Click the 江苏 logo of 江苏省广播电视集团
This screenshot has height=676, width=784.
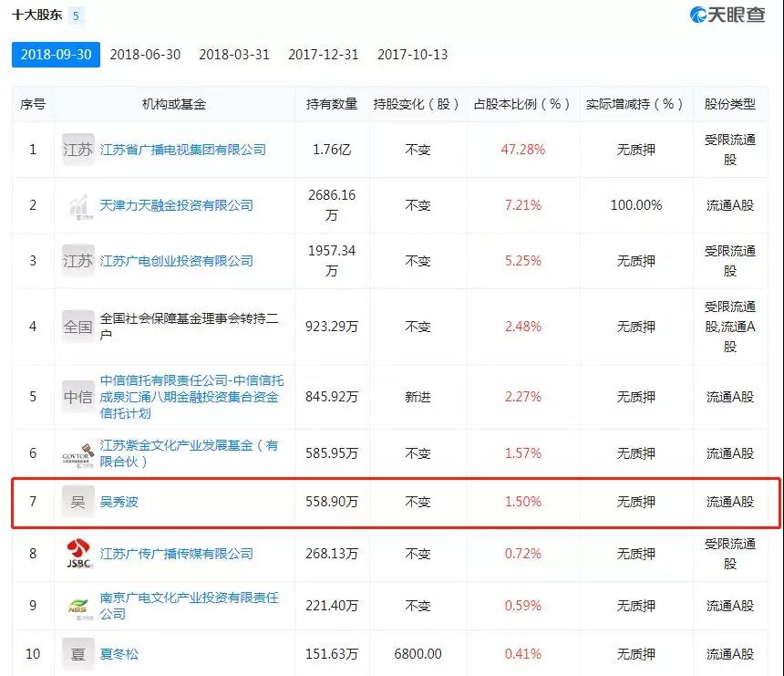coord(78,150)
